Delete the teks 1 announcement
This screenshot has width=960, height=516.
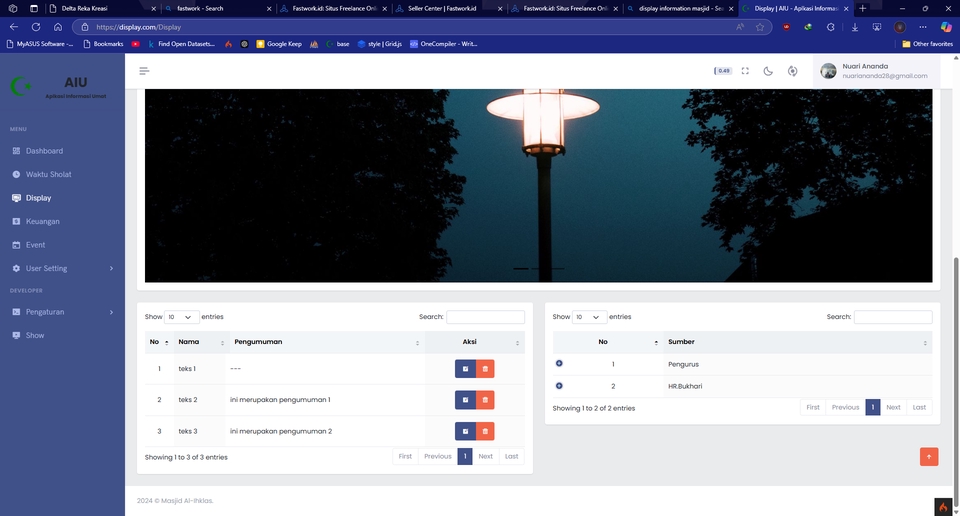click(x=485, y=368)
